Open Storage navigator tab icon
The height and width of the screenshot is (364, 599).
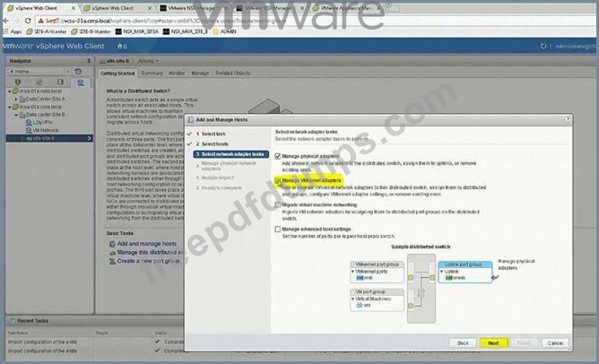(60, 82)
